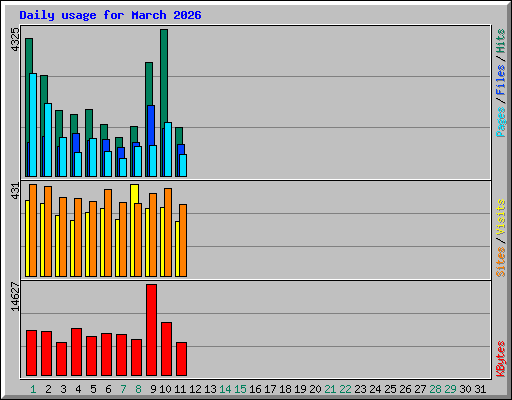Click the green day 14 label
Image resolution: width=512 pixels, height=400 pixels.
225,389
